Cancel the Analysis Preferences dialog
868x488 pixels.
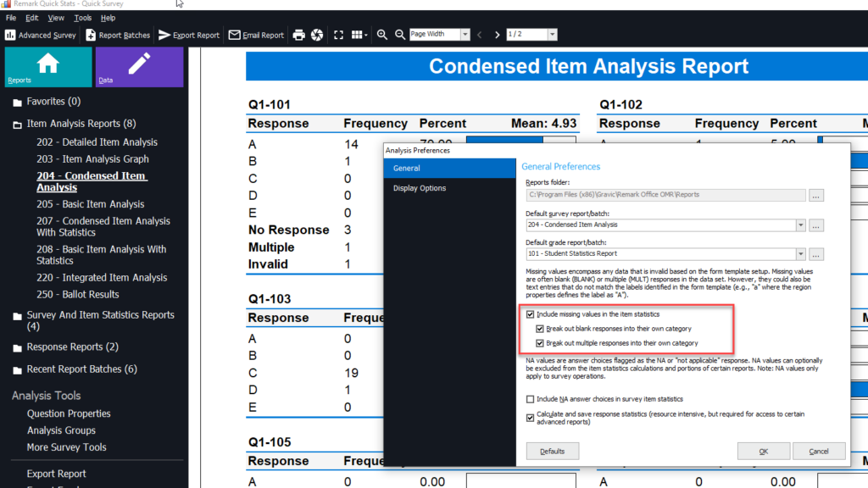pos(819,451)
